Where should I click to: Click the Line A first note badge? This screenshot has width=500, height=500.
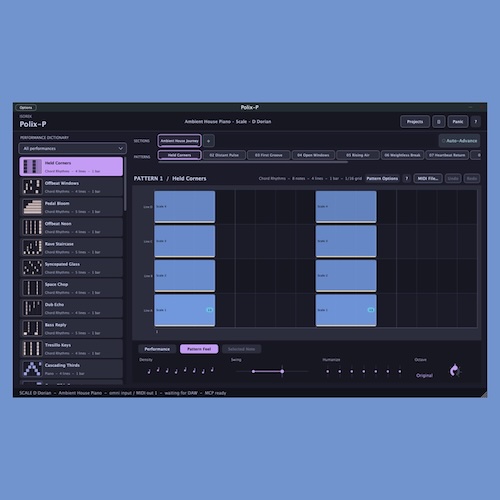pyautogui.click(x=209, y=310)
